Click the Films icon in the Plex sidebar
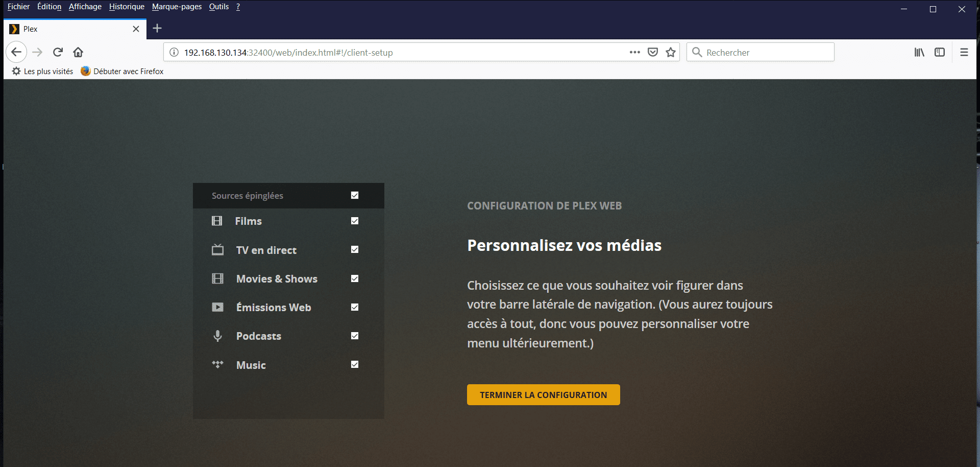Screen dimensions: 980x467 pos(217,221)
